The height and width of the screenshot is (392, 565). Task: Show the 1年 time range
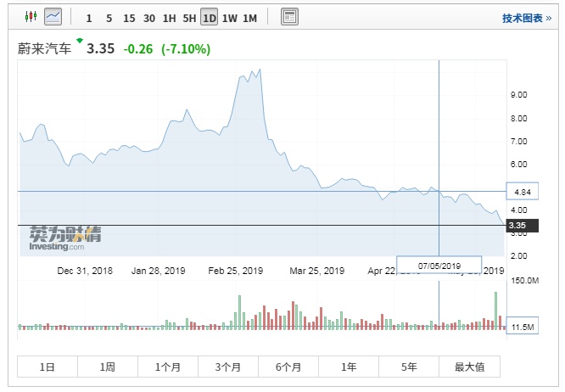(x=349, y=367)
